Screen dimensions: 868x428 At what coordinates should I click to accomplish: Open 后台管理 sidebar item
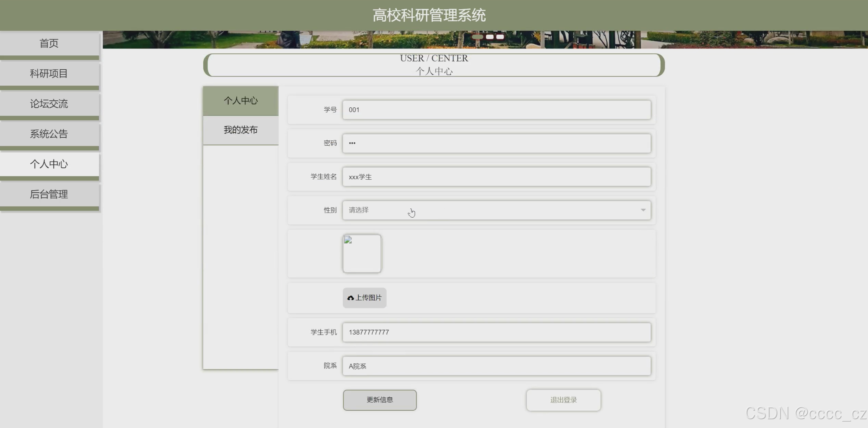pos(49,194)
